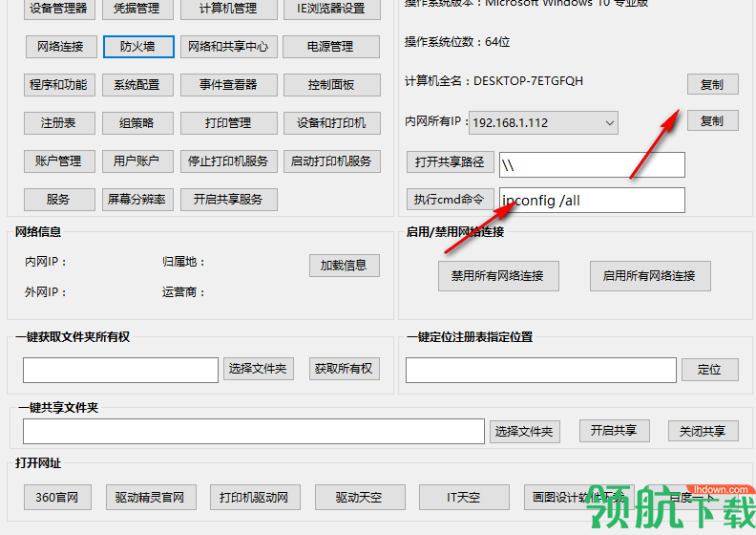The width and height of the screenshot is (756, 535).
Task: Focus the folder ownership path field
Action: coord(120,370)
